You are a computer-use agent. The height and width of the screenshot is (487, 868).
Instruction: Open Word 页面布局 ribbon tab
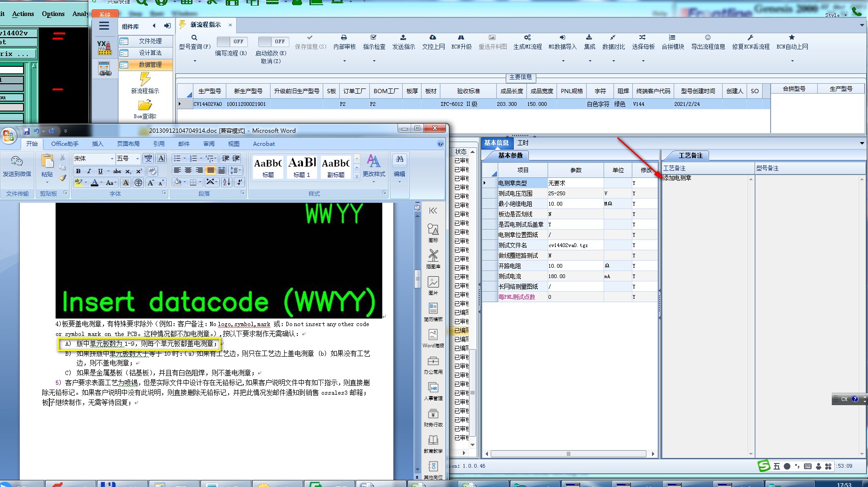pyautogui.click(x=128, y=144)
